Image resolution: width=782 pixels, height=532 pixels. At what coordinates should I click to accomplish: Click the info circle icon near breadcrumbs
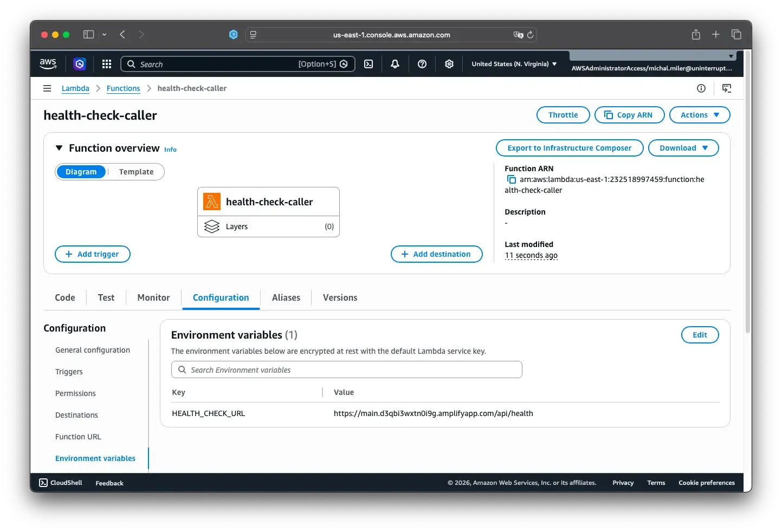coord(701,88)
